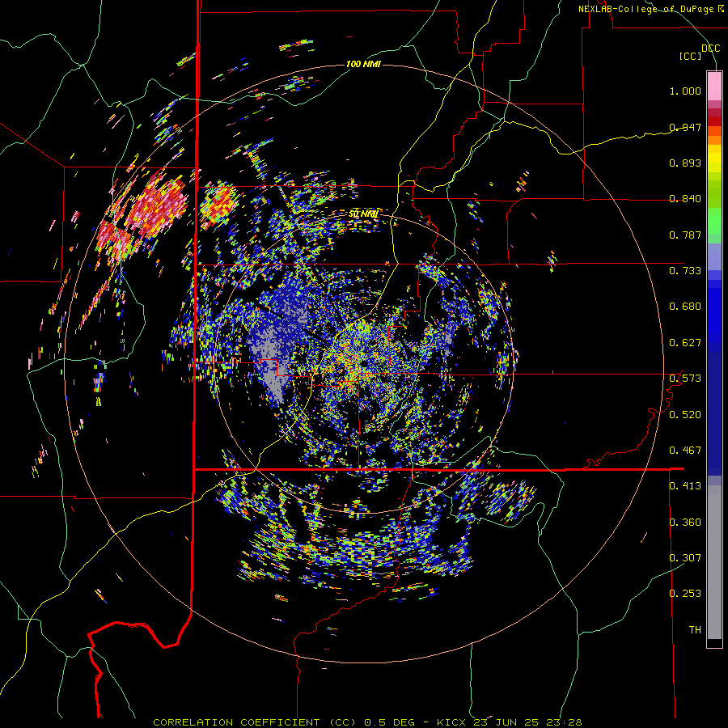Image resolution: width=728 pixels, height=728 pixels.
Task: Click the 0.413 scale value
Action: (x=685, y=486)
